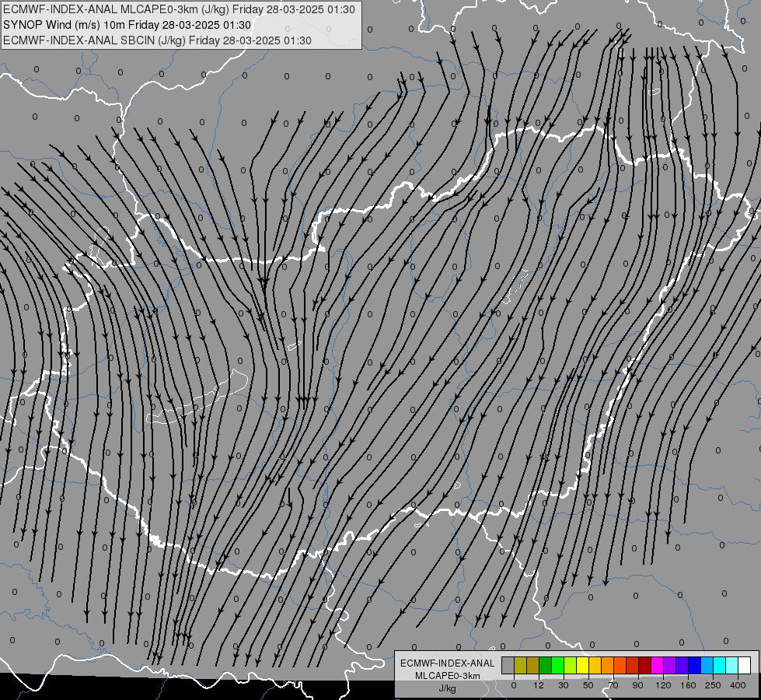
Task: Select the bright green legend swatch
Action: pos(557,665)
